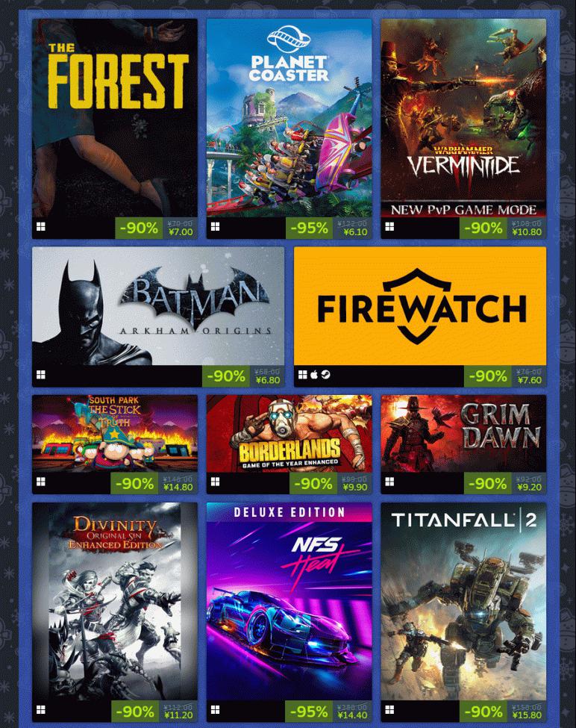Click the Windows icon under Batman Arkham Origins

pos(41,375)
